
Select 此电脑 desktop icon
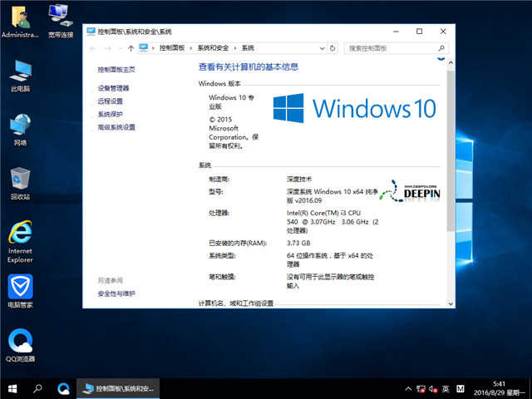(x=20, y=70)
